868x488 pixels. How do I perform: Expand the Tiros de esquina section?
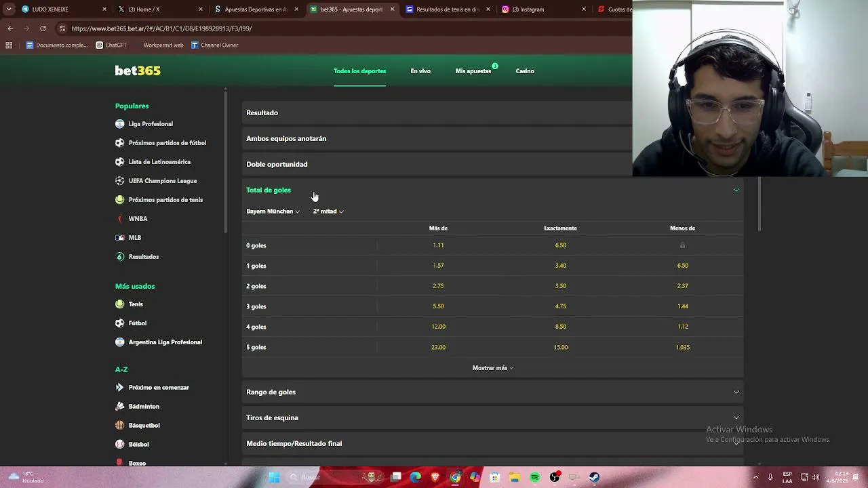click(x=493, y=418)
